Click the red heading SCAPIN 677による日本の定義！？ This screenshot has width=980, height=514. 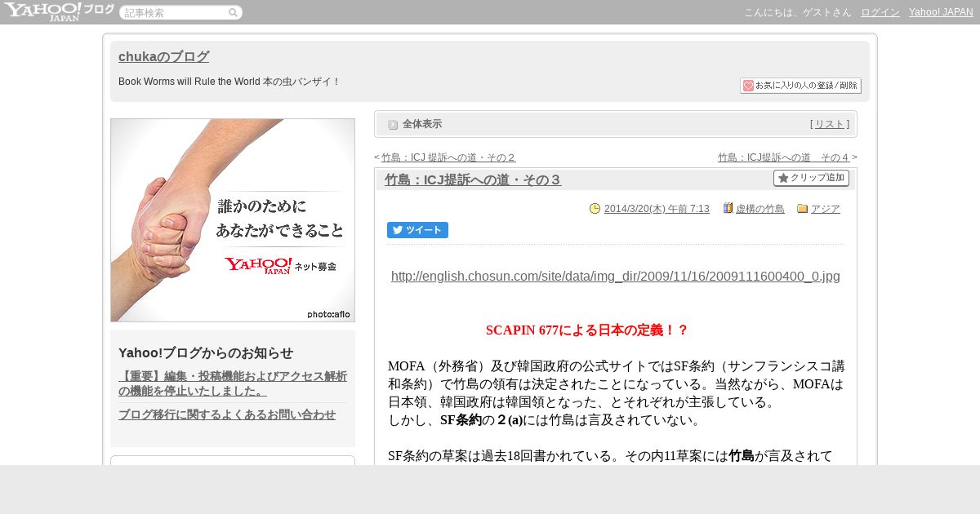(x=587, y=330)
